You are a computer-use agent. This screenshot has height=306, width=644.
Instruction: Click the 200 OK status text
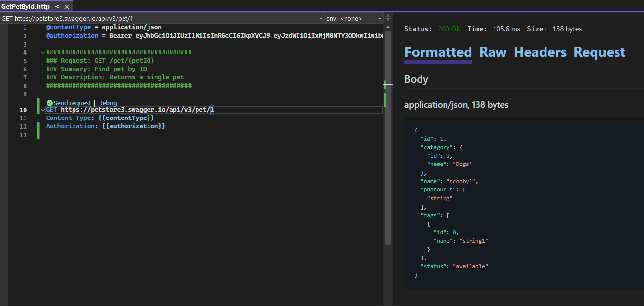coord(449,29)
